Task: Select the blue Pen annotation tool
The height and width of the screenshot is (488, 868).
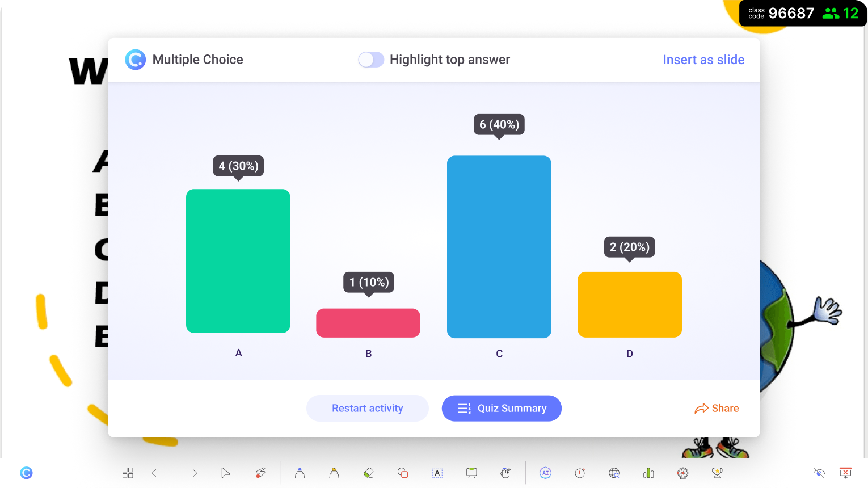Action: click(300, 473)
